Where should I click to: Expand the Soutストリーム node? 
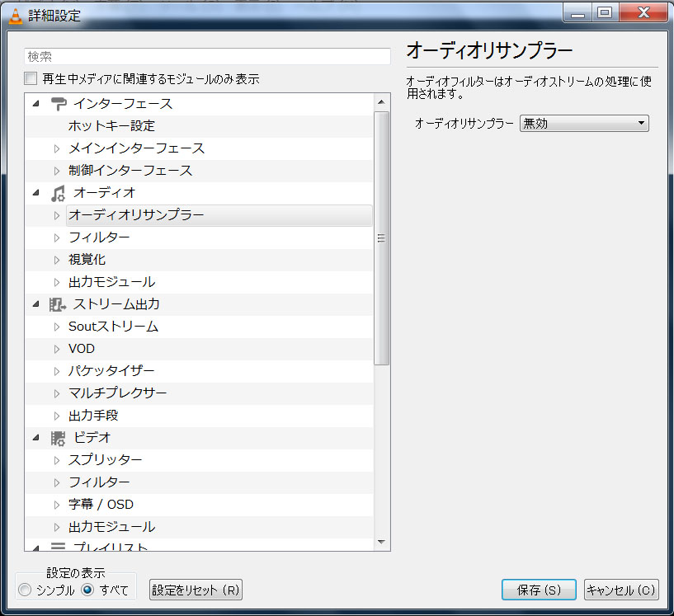coord(57,327)
